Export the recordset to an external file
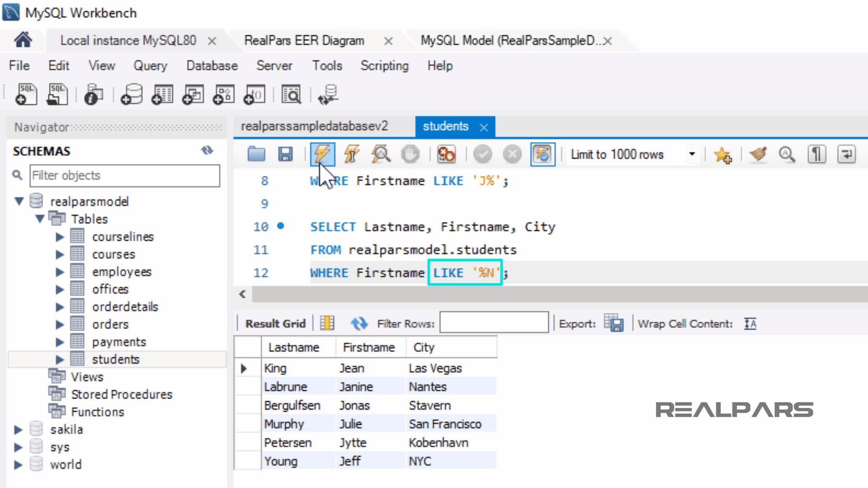This screenshot has height=488, width=868. (x=614, y=324)
